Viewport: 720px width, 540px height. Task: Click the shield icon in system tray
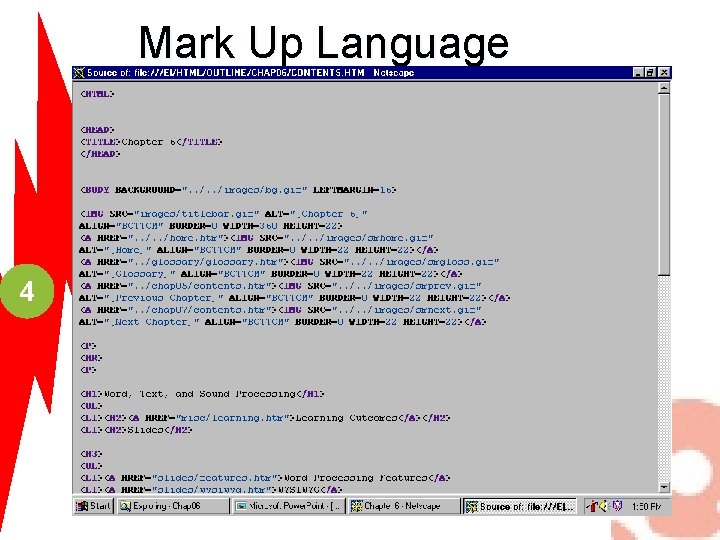(617, 506)
